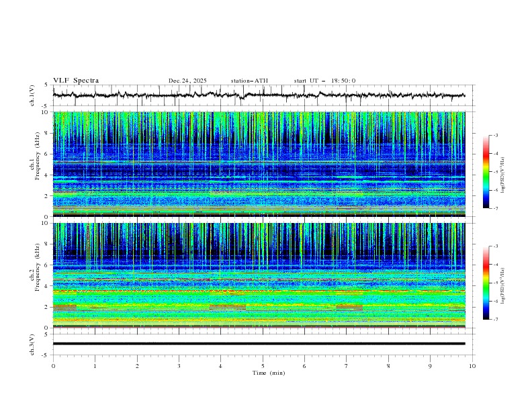The height and width of the screenshot is (411, 532).
Task: Click the "VLF Spectra" title text
Action: 76,81
